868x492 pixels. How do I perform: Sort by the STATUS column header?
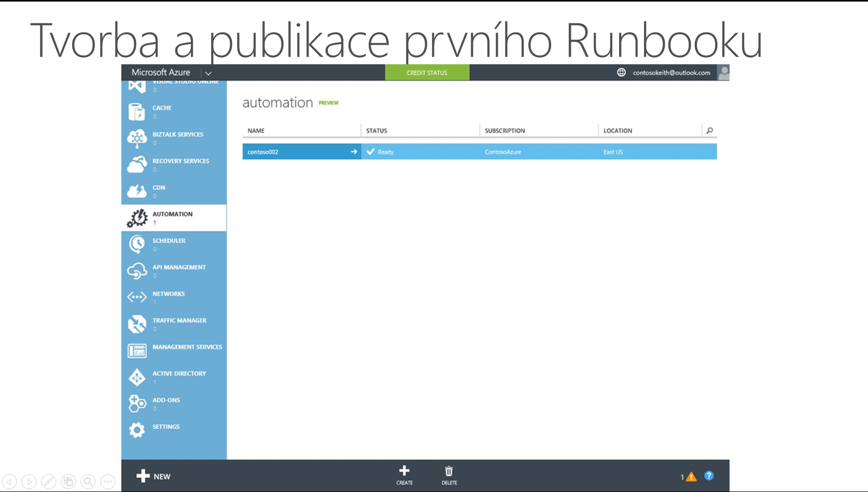[x=377, y=131]
